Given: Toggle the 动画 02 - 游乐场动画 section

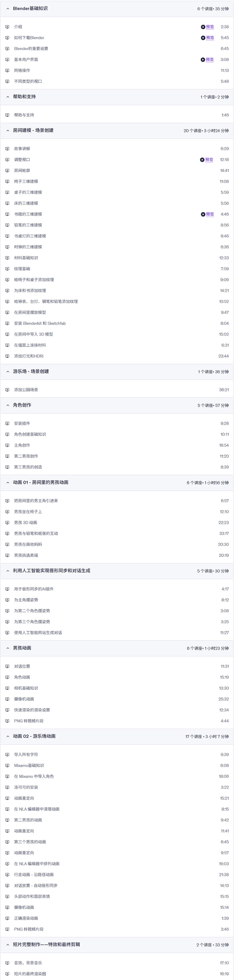Looking at the screenshot, I should pyautogui.click(x=8, y=737).
